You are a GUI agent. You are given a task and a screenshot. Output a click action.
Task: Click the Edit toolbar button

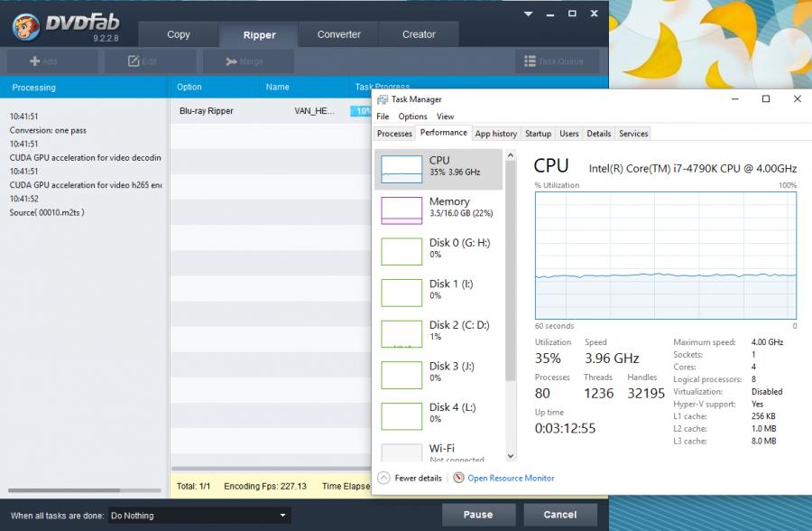coord(150,61)
